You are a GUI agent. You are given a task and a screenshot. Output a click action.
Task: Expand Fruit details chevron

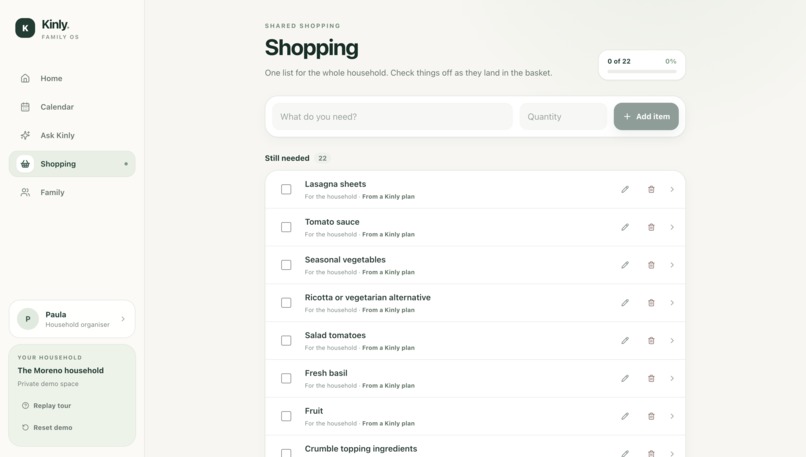click(672, 416)
